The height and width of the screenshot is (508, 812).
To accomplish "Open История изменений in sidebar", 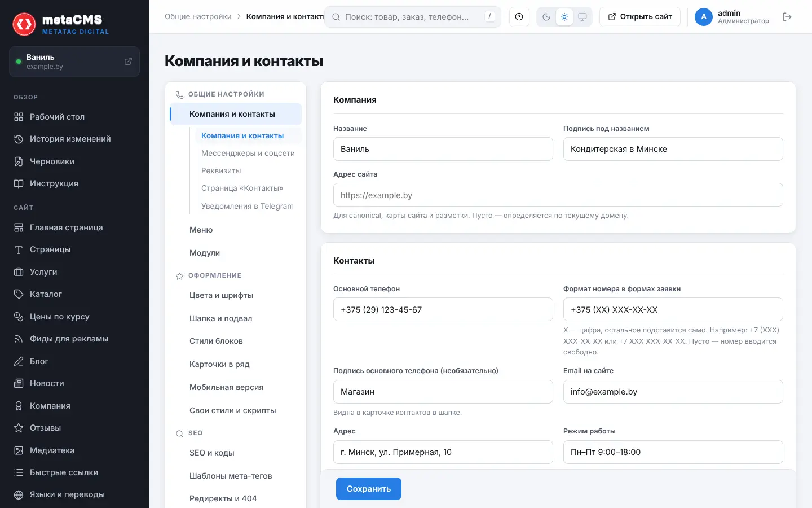I will click(74, 139).
